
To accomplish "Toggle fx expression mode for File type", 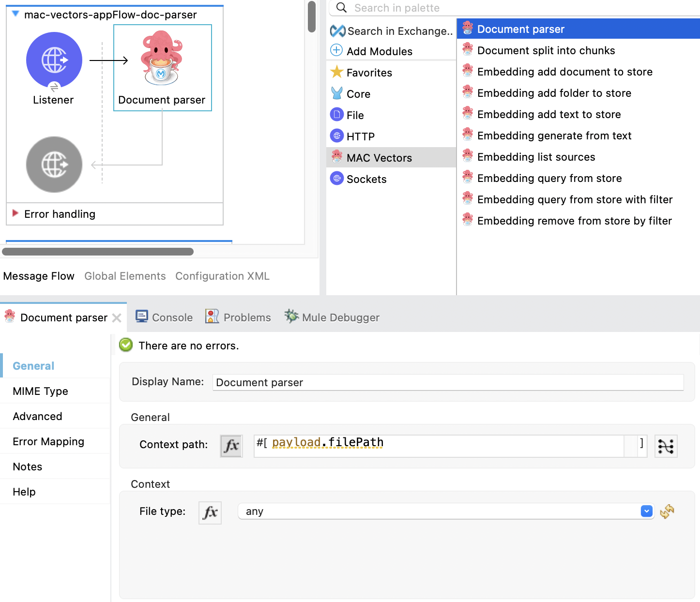I will click(x=210, y=512).
